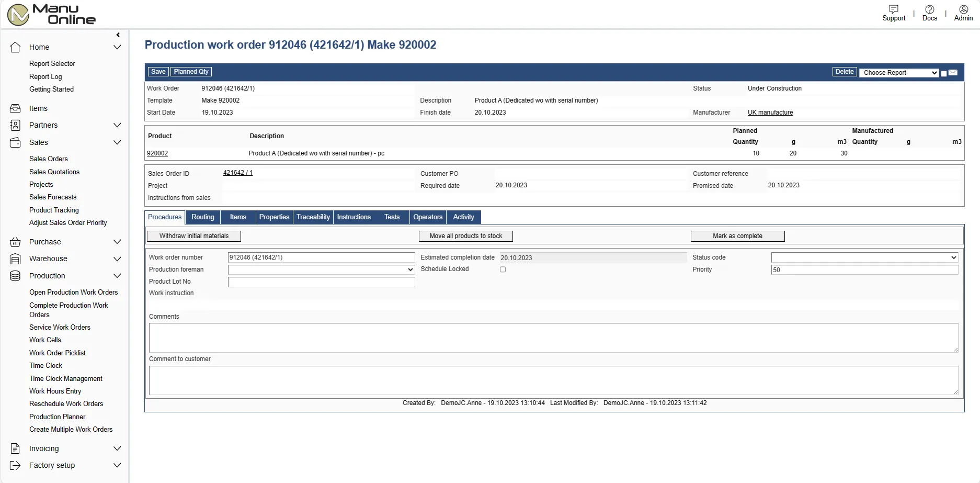This screenshot has width=980, height=483.
Task: Click the Home icon in the sidebar
Action: (x=15, y=47)
